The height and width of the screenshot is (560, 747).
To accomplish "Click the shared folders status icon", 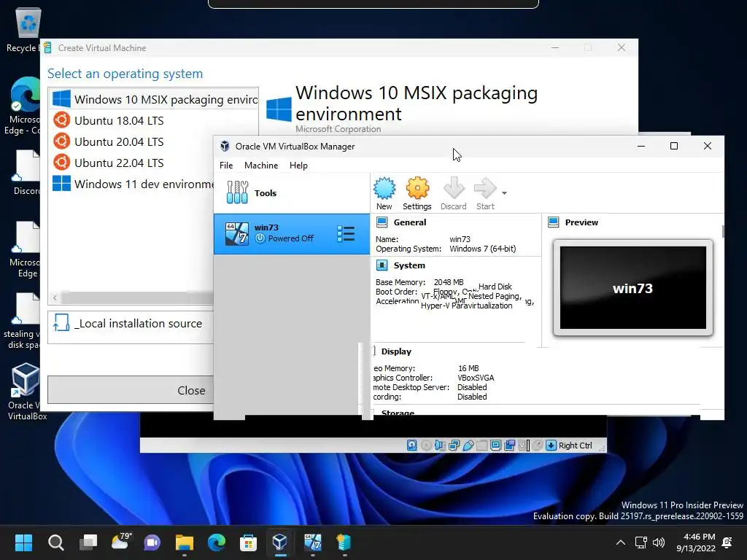I will coord(481,446).
